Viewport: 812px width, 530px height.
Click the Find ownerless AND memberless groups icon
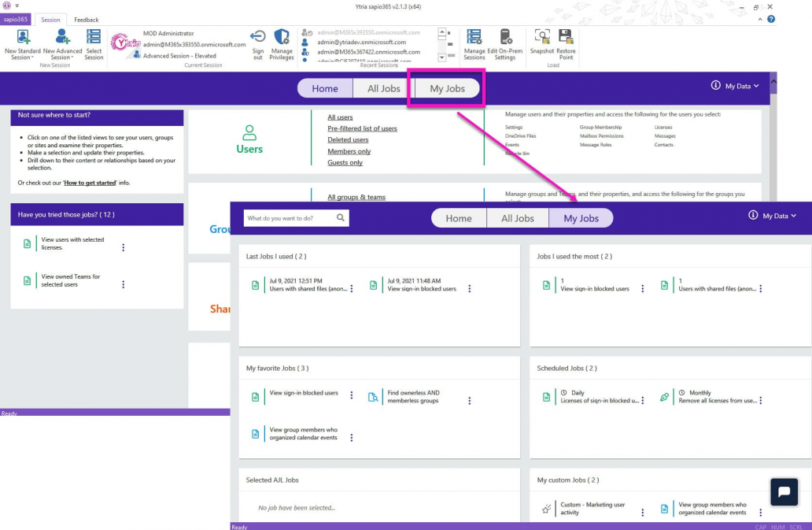tap(373, 397)
